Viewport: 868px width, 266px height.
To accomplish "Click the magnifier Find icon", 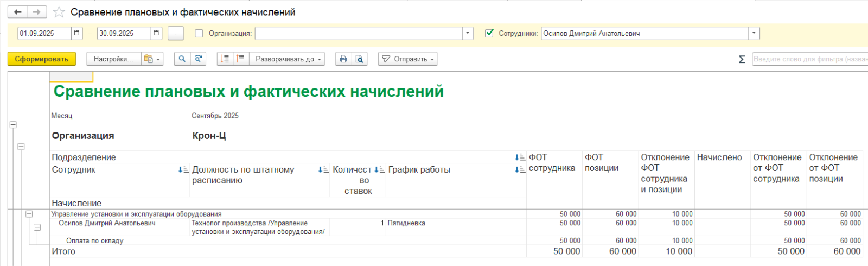I will (182, 59).
